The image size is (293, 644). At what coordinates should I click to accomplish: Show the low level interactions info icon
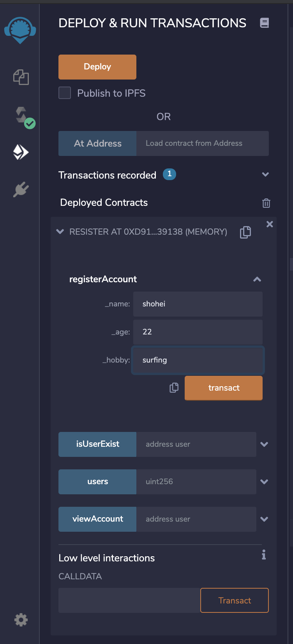(x=264, y=554)
